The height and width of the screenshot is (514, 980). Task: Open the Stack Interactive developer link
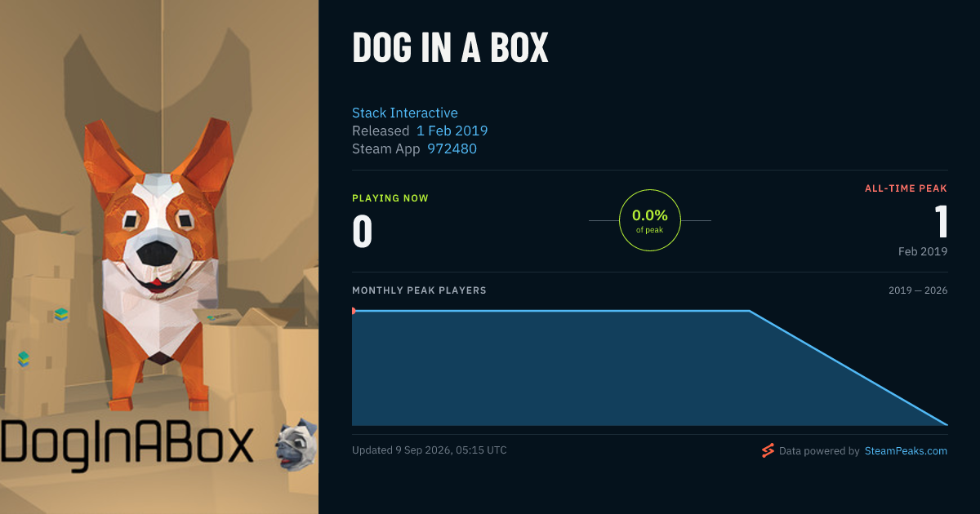pyautogui.click(x=404, y=113)
